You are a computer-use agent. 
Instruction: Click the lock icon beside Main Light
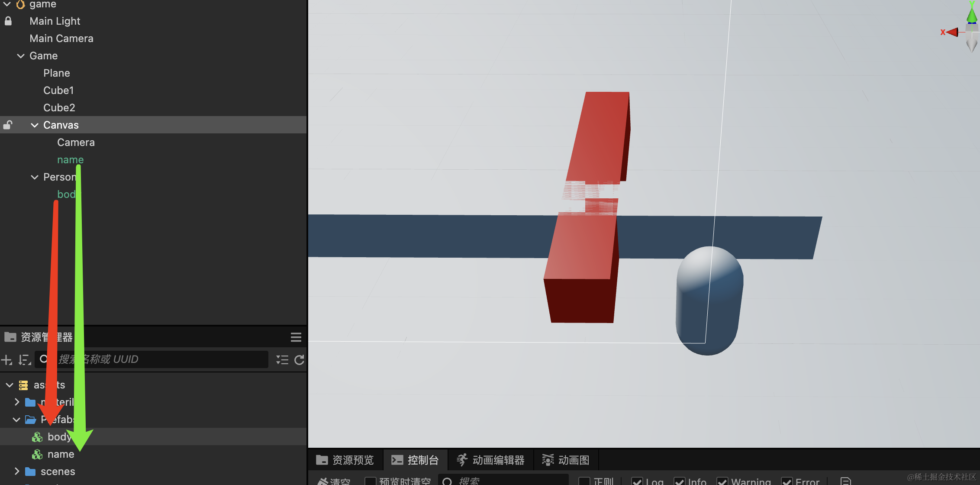(8, 21)
